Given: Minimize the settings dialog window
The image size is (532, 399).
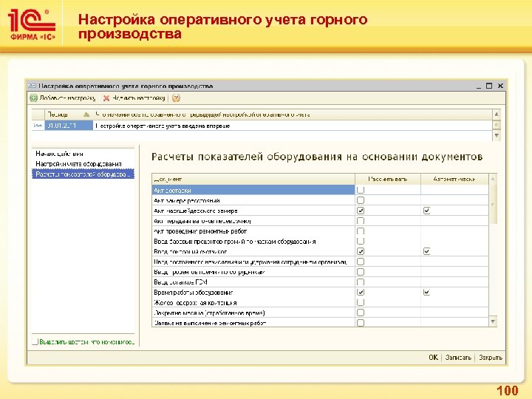Looking at the screenshot, I should (x=479, y=86).
